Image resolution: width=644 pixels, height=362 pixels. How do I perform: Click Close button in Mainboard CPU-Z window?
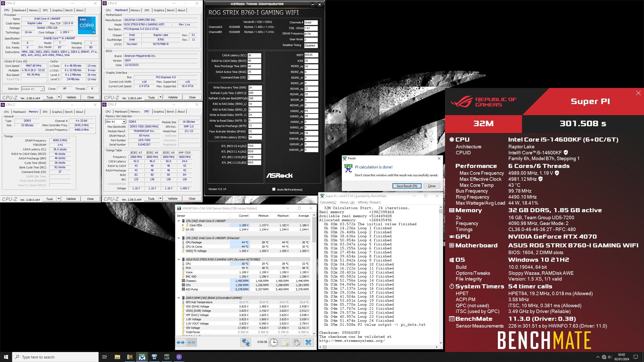192,97
